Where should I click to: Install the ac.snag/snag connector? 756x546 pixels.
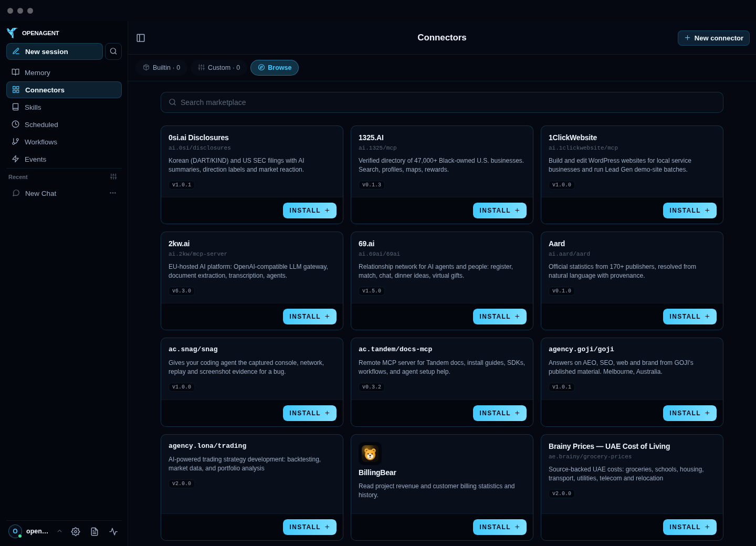click(310, 413)
